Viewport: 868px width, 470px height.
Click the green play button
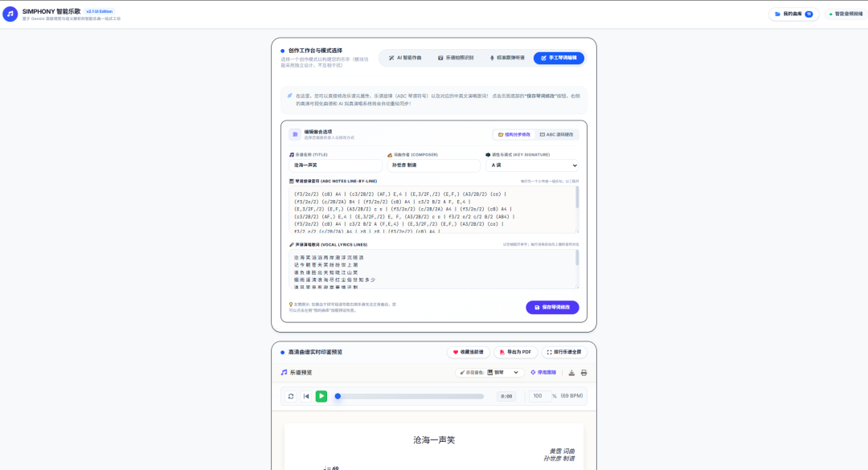click(321, 396)
